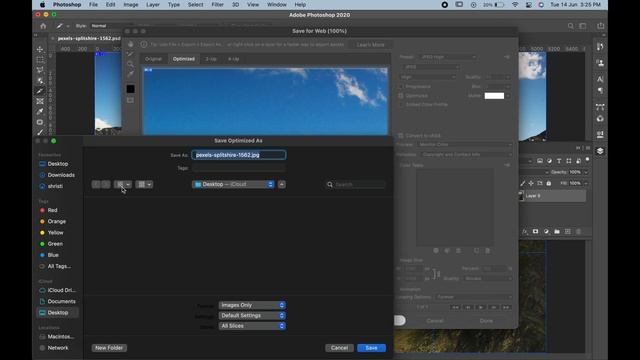Select the Magic Wand selection tool
The width and height of the screenshot is (640, 360).
click(40, 80)
